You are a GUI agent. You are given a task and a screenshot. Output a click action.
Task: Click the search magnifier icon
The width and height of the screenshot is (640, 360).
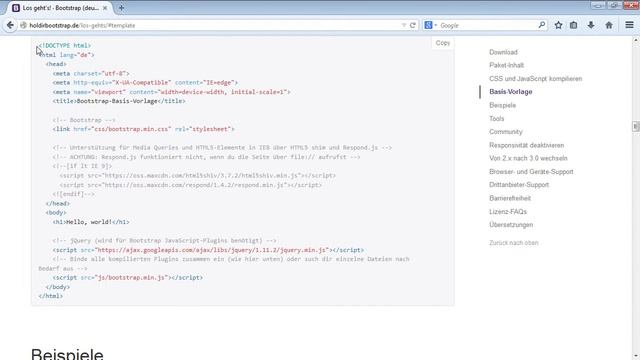point(542,25)
